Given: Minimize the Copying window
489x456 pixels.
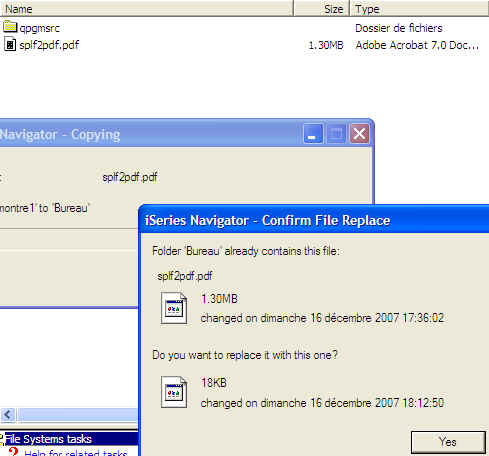Looking at the screenshot, I should pos(313,134).
